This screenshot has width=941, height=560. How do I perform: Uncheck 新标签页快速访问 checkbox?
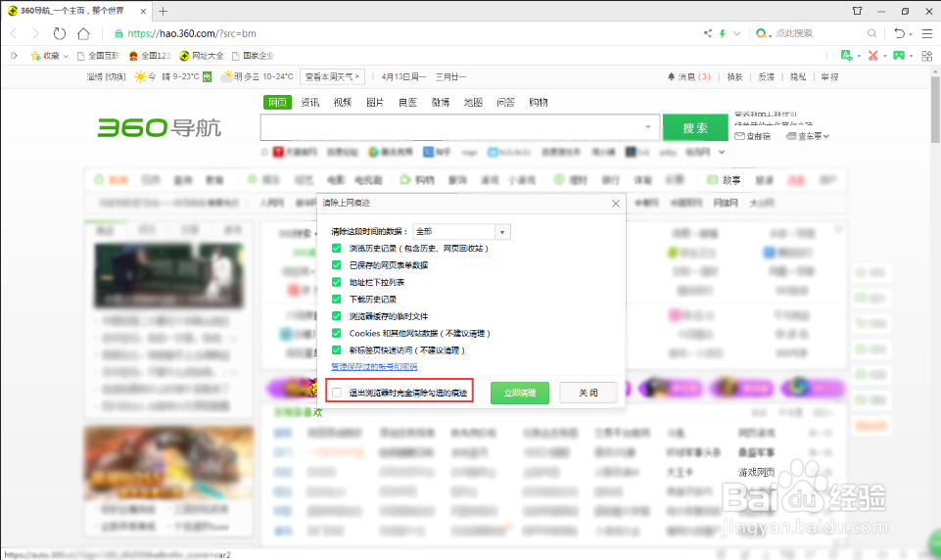point(336,350)
